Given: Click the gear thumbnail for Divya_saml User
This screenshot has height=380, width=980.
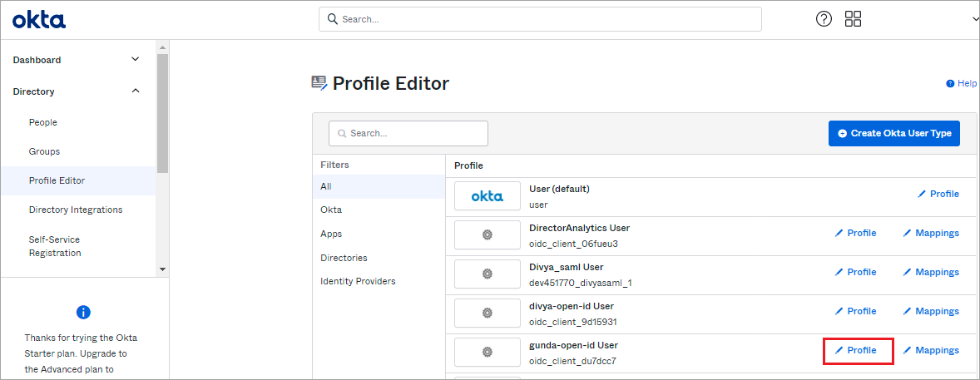Looking at the screenshot, I should coord(488,274).
